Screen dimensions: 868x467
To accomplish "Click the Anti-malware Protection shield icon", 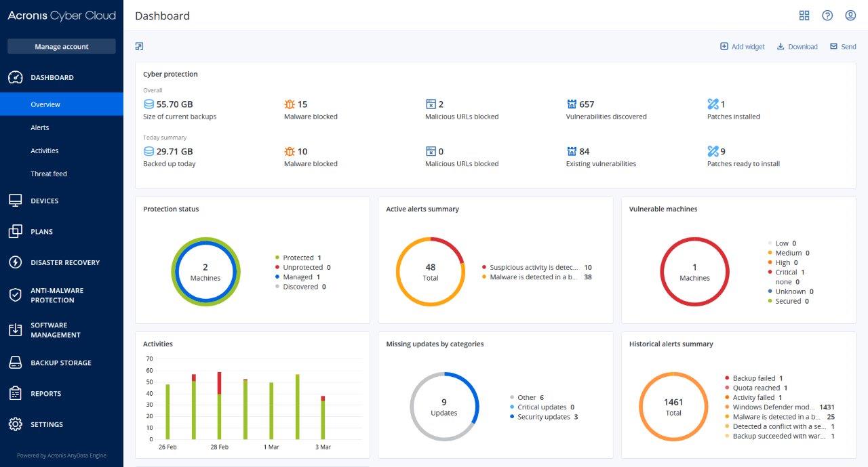I will click(x=15, y=295).
